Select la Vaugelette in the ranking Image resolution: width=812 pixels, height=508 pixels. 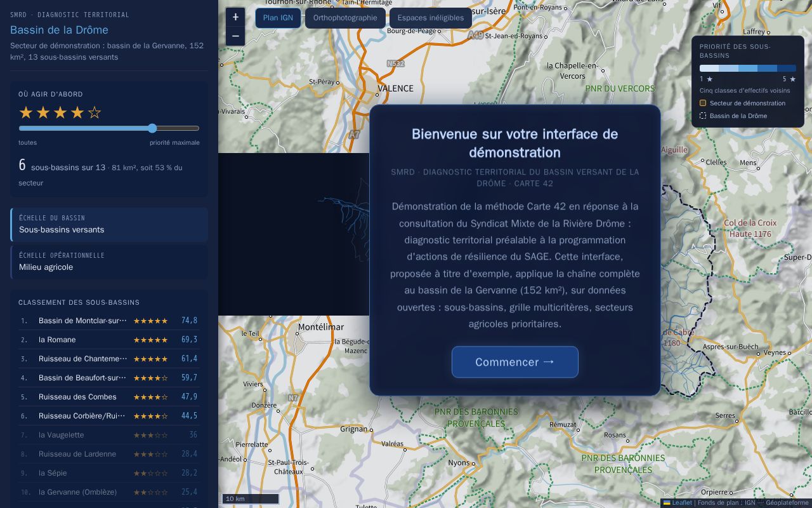tap(109, 435)
